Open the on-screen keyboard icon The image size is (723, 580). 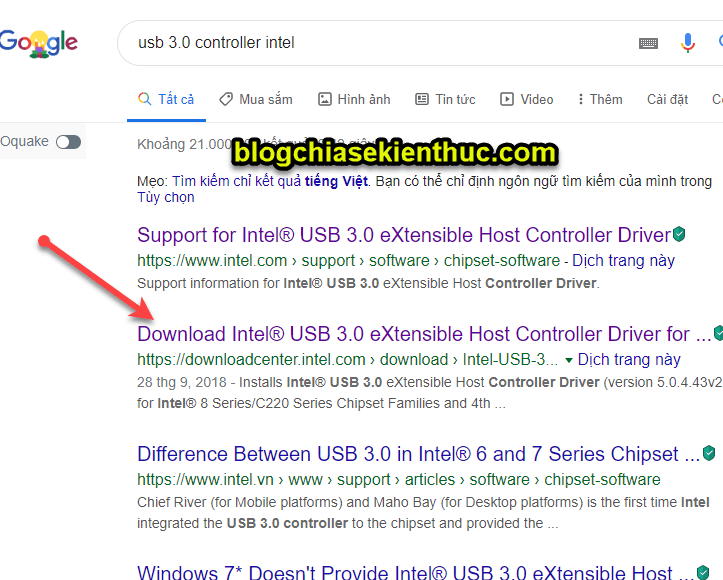[x=648, y=43]
